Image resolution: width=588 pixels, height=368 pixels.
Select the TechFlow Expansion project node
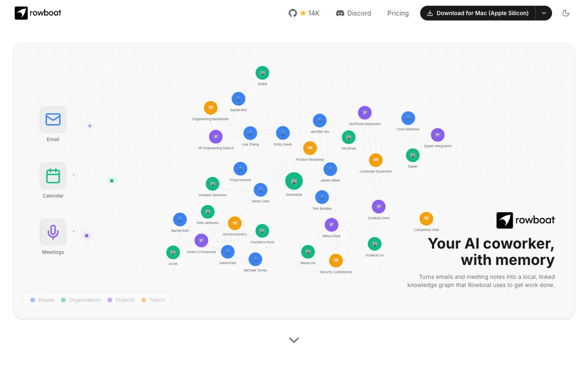click(x=365, y=113)
